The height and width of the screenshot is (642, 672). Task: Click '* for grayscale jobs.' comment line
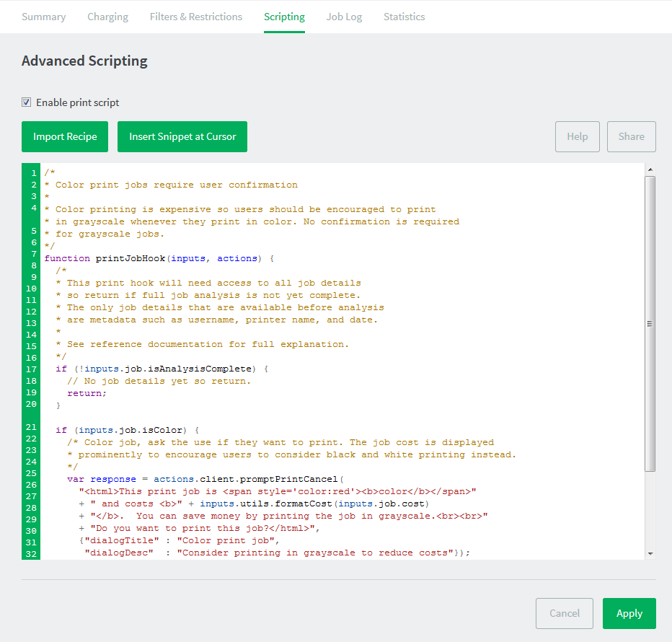click(x=104, y=234)
